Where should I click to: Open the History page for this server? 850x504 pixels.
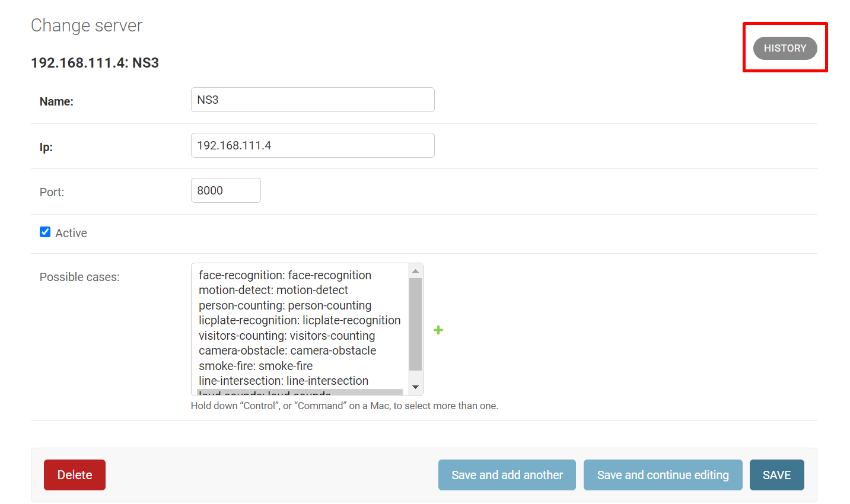(x=785, y=48)
